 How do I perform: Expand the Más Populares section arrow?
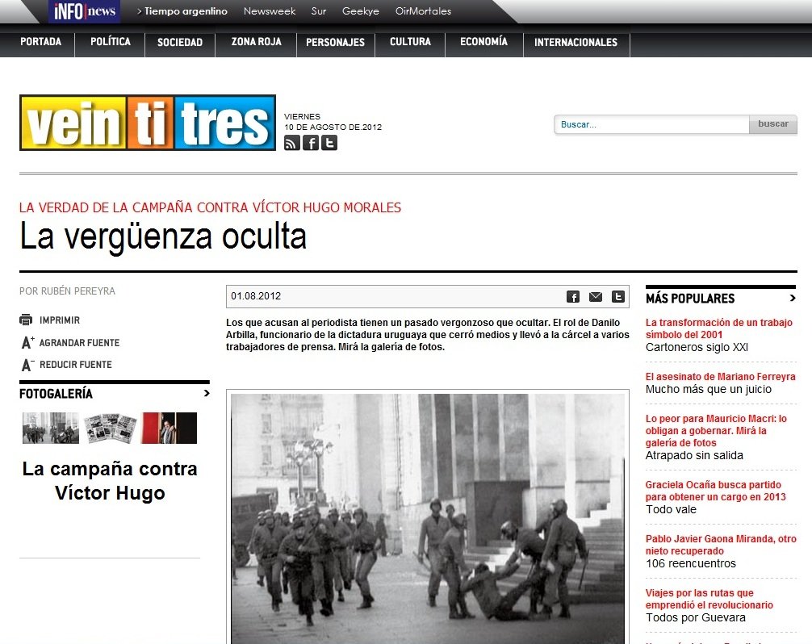(x=793, y=298)
